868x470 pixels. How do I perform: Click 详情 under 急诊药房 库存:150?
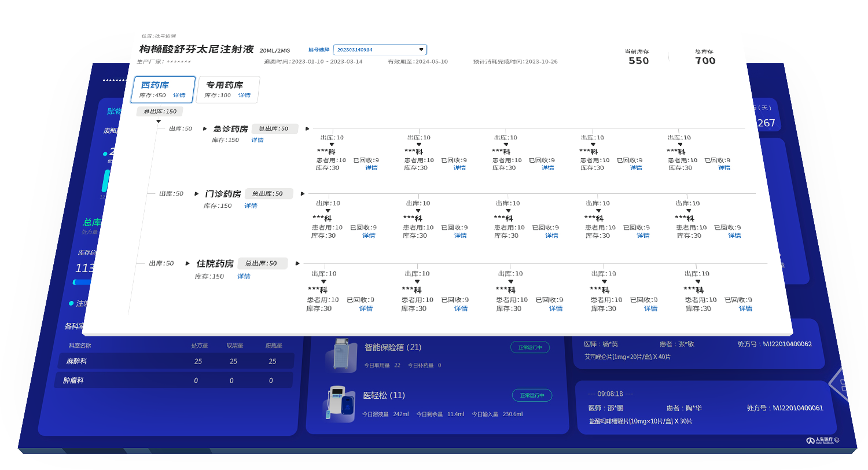click(258, 140)
